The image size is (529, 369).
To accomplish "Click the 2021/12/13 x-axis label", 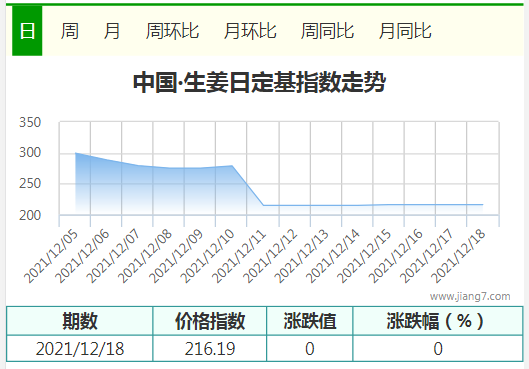I will (302, 257).
